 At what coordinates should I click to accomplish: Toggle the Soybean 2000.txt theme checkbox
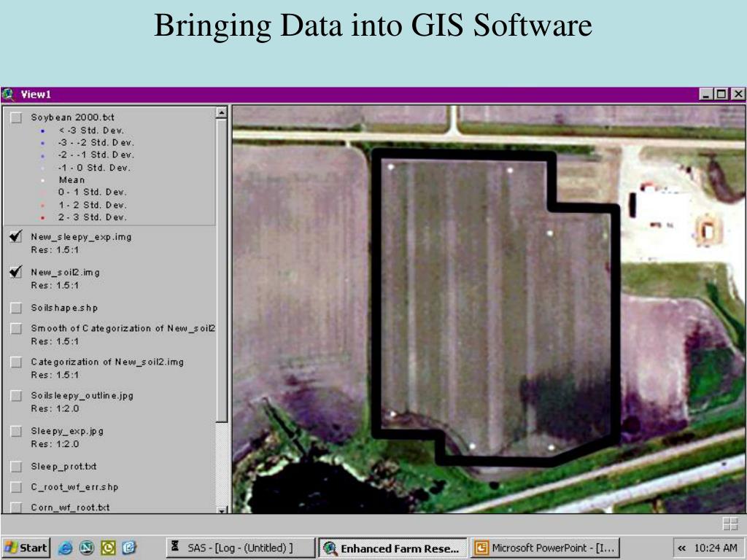[16, 117]
